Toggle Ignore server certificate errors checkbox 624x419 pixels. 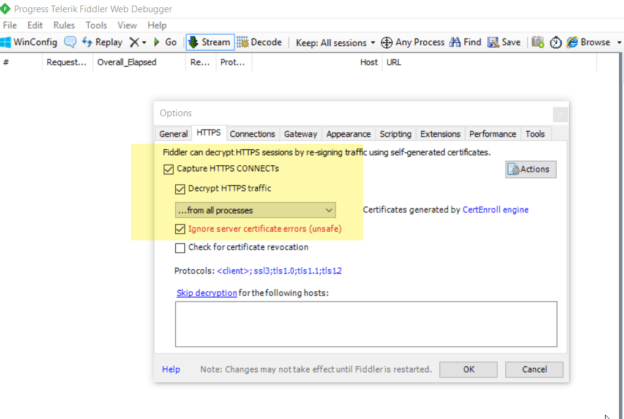[x=180, y=229]
